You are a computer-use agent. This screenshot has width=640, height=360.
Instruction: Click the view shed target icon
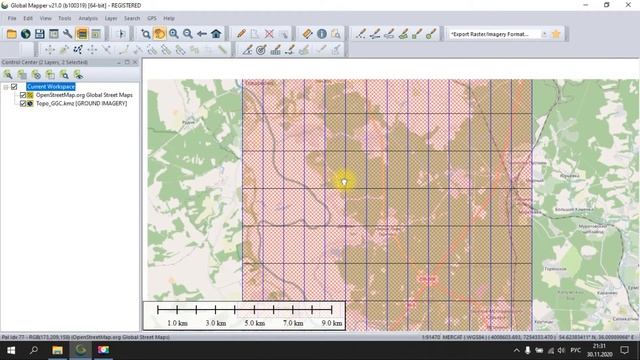(261, 50)
